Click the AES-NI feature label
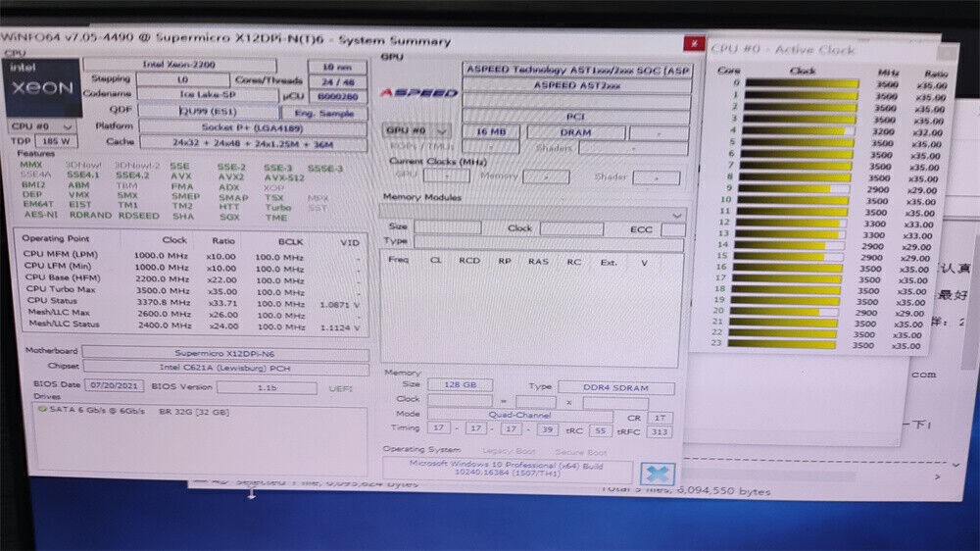Viewport: 980px width, 551px height. point(41,214)
